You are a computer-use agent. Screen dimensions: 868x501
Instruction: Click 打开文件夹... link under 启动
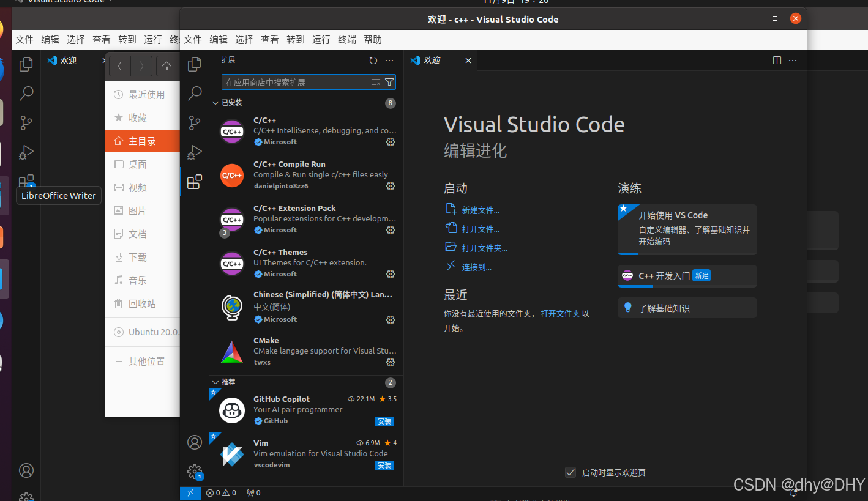(485, 248)
